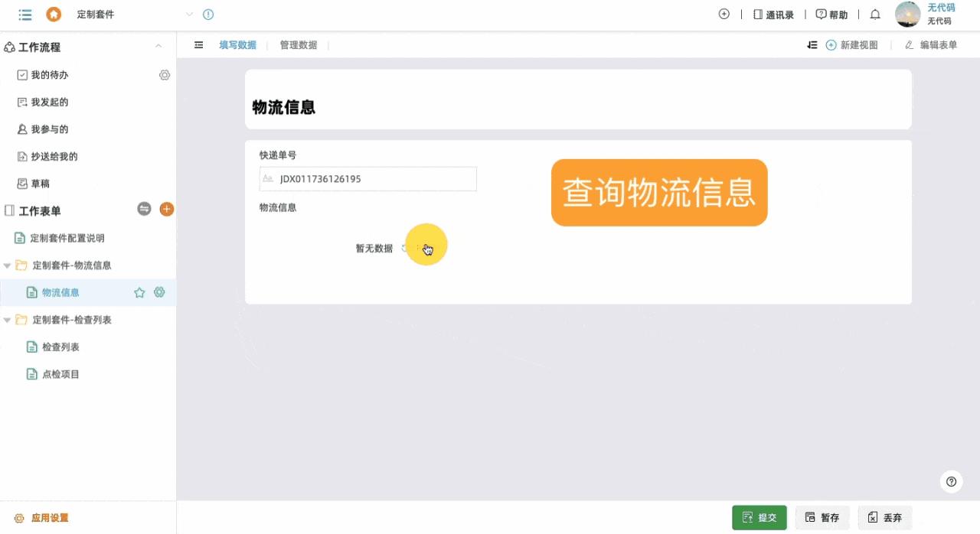This screenshot has height=534, width=980.
Task: Click the notification bell icon
Action: pyautogui.click(x=874, y=14)
